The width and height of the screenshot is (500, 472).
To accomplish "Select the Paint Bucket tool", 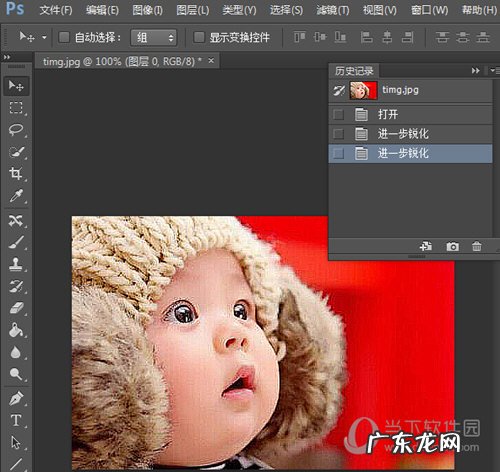I will point(16,330).
